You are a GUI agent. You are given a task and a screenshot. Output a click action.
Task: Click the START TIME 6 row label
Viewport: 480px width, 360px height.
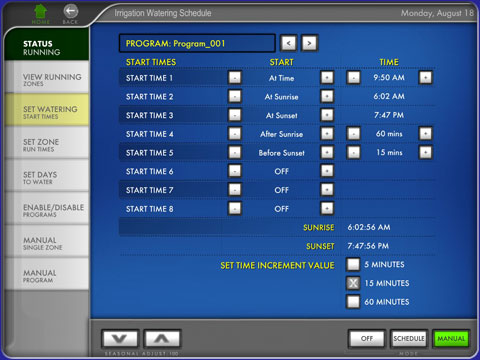click(x=149, y=171)
